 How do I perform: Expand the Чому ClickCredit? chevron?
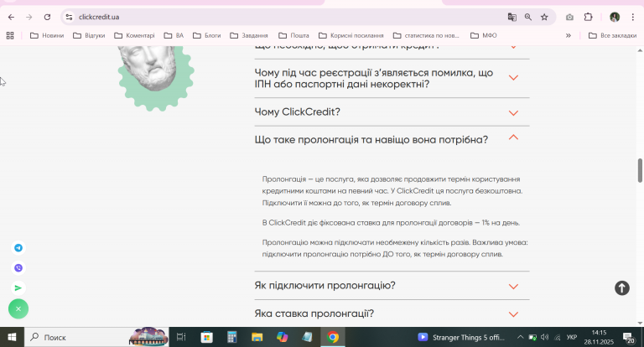(513, 113)
